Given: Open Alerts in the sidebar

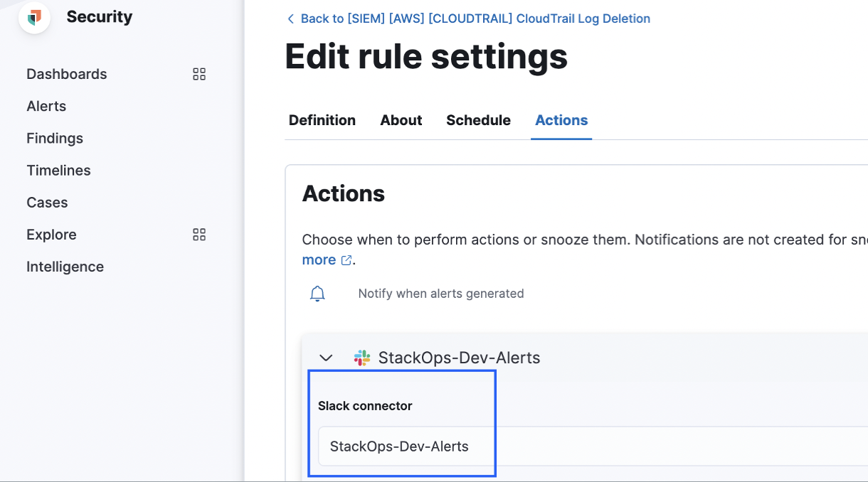Looking at the screenshot, I should (46, 106).
